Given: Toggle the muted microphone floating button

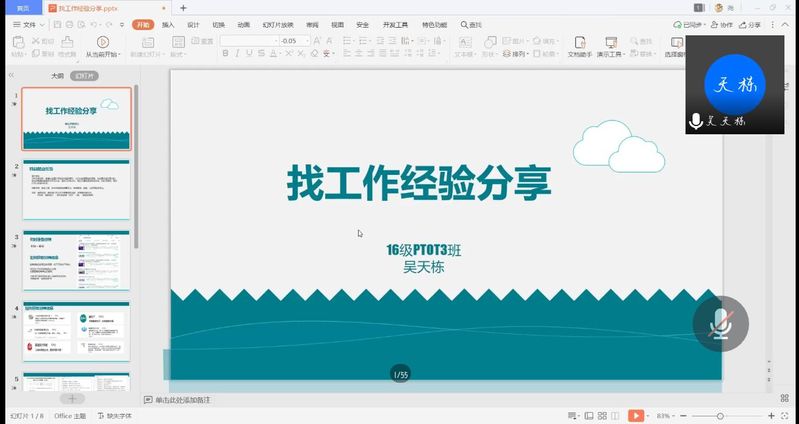Looking at the screenshot, I should click(x=720, y=321).
